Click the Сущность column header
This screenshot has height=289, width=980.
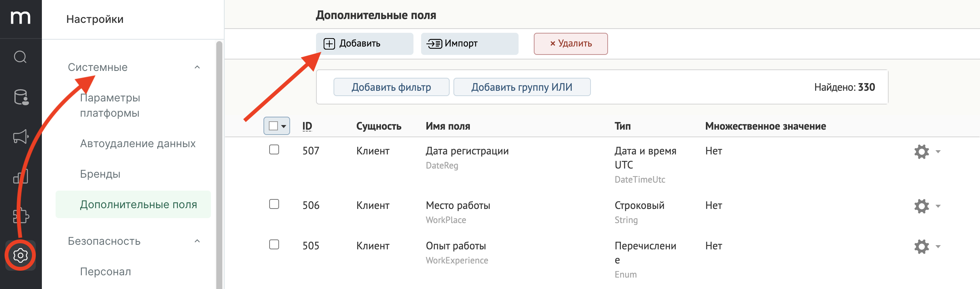379,126
